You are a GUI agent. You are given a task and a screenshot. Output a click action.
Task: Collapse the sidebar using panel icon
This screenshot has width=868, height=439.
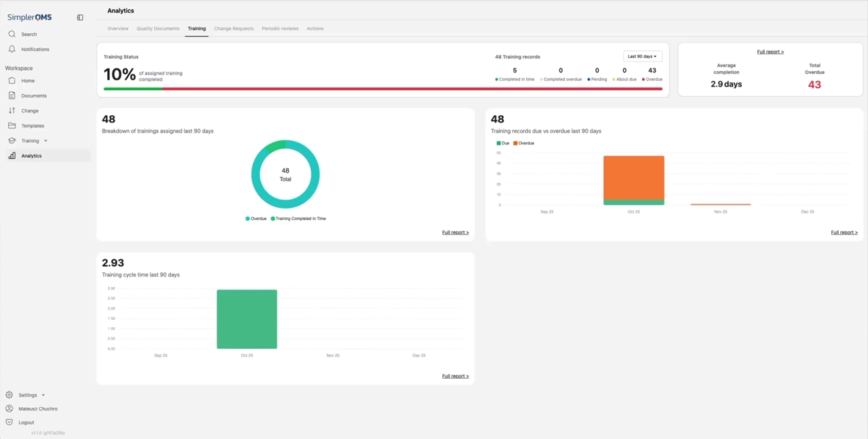(x=80, y=18)
